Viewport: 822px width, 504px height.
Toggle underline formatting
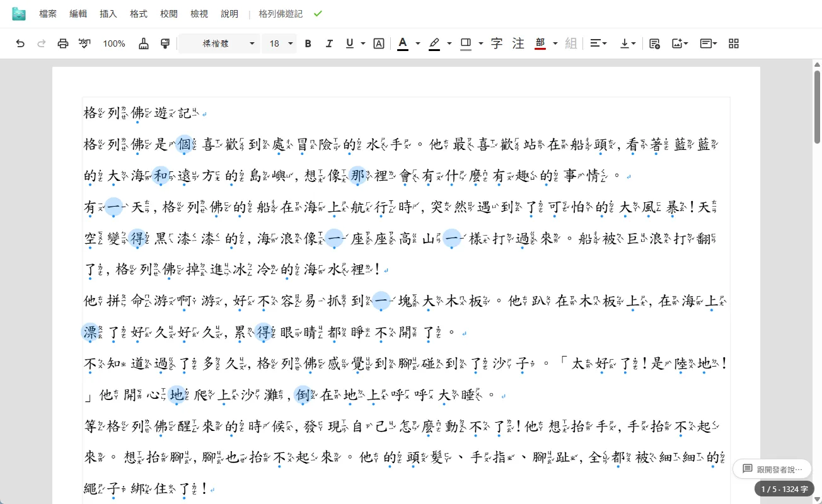(349, 43)
